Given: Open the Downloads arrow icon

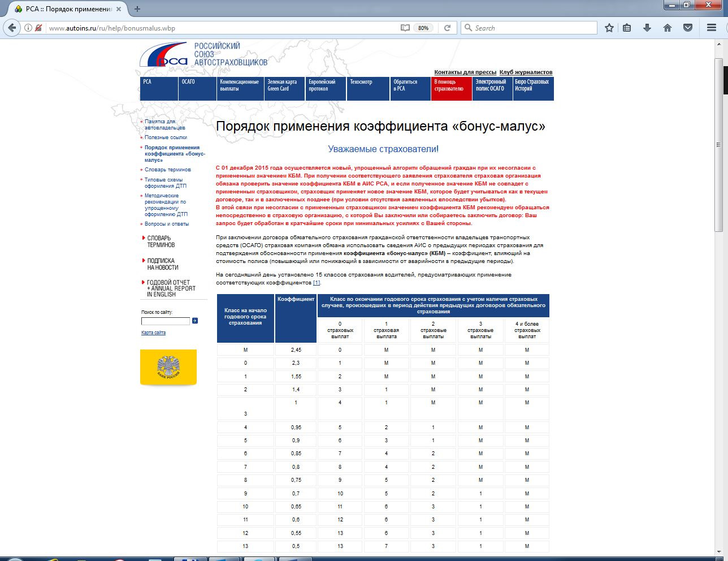Looking at the screenshot, I should click(647, 28).
